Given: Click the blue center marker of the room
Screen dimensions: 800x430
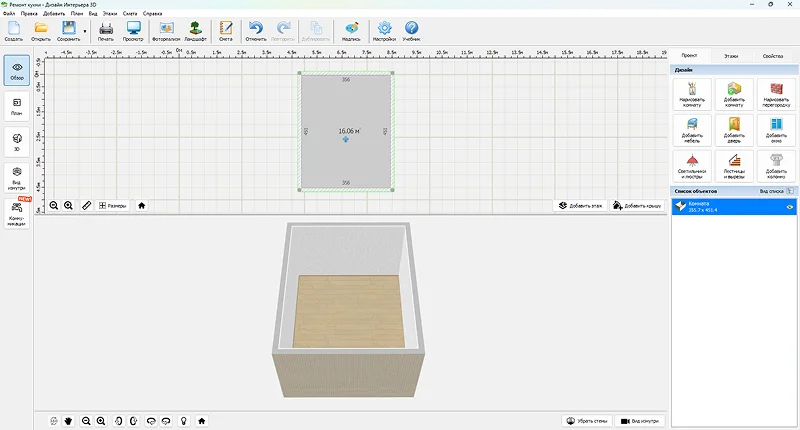Looking at the screenshot, I should (x=346, y=139).
